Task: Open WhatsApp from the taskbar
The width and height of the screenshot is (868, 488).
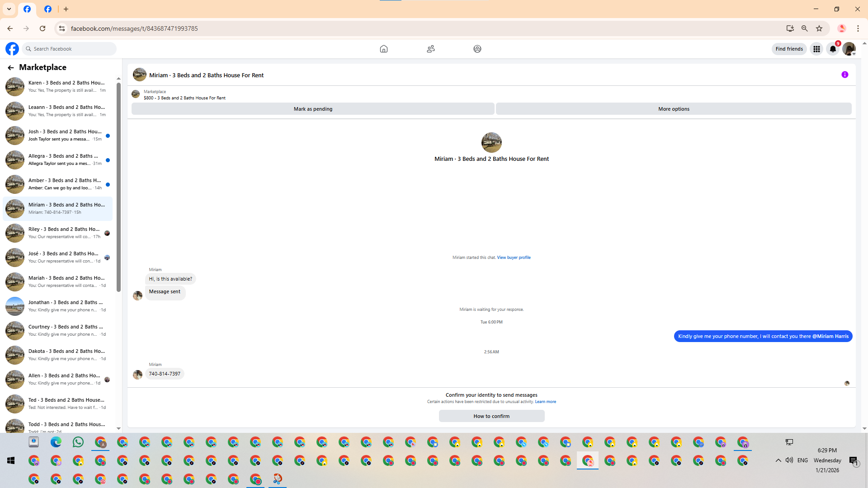Action: (78, 442)
